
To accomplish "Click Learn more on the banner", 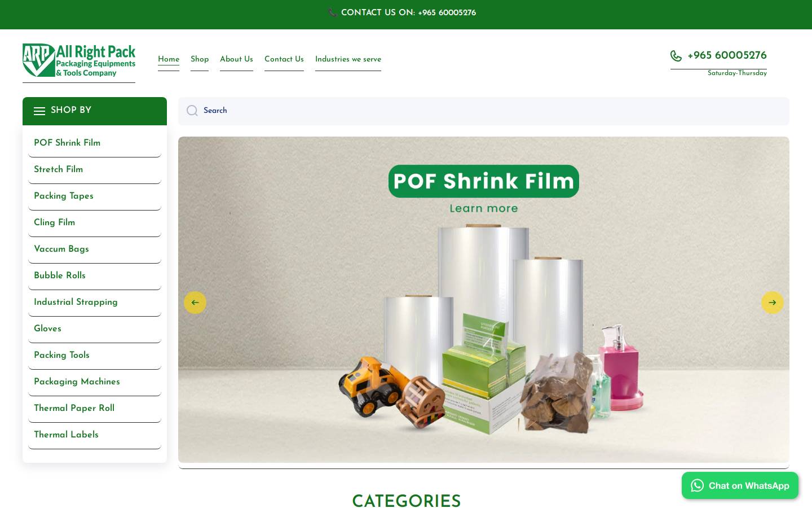I will (484, 208).
